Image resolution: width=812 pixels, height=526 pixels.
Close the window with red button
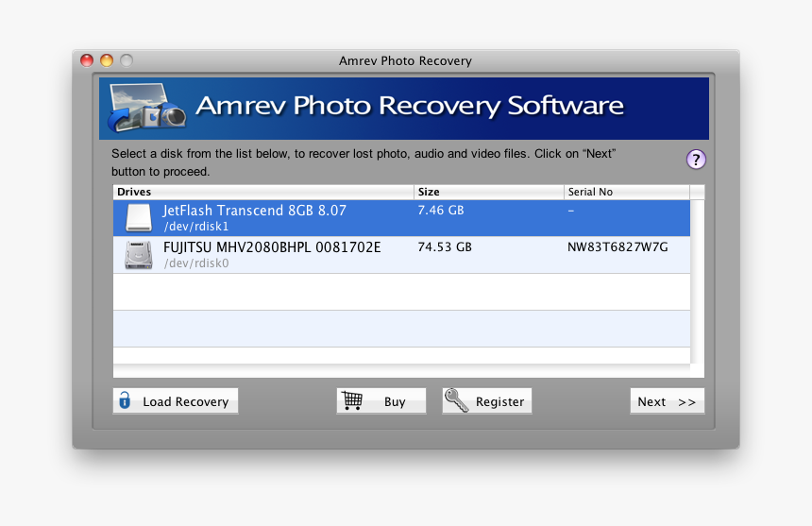pyautogui.click(x=87, y=60)
